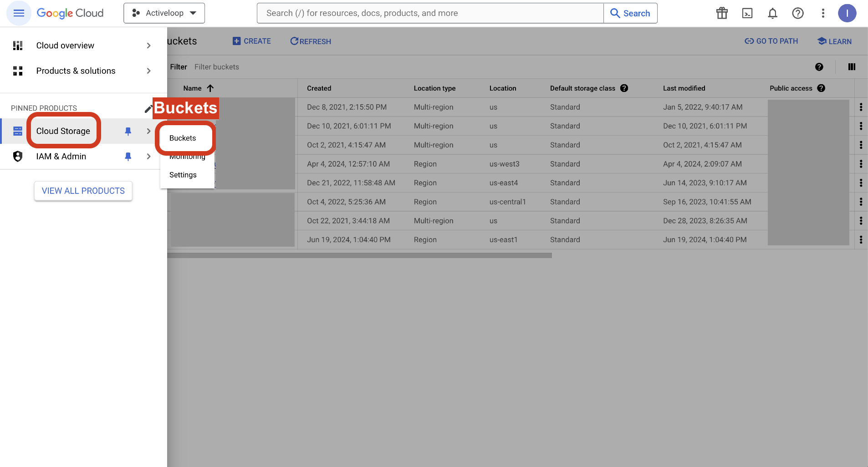The width and height of the screenshot is (868, 467).
Task: Select Buckets in the Cloud Storage submenu
Action: pyautogui.click(x=183, y=138)
